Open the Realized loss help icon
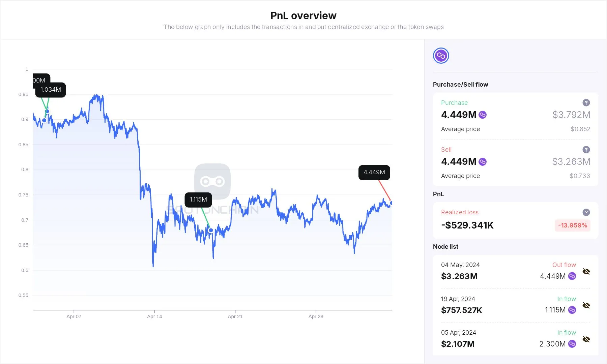Viewport: 607px width, 364px height. point(586,212)
